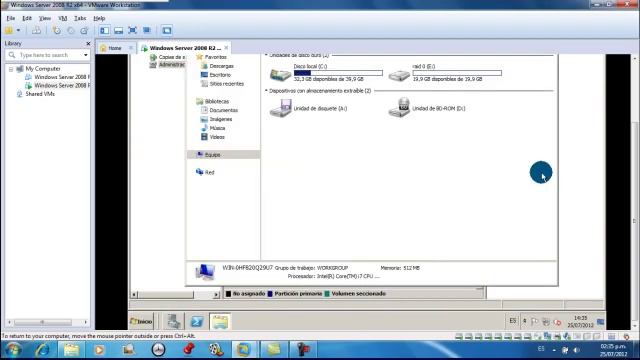This screenshot has height=360, width=640.
Task: Click left arrow of disk management scrollbar
Action: [x=134, y=295]
